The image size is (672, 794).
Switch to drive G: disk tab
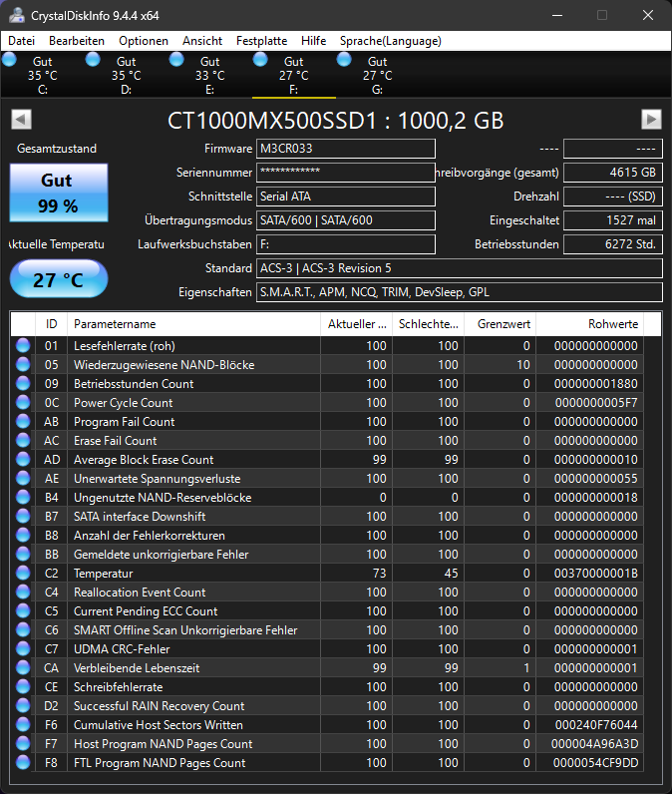point(378,75)
